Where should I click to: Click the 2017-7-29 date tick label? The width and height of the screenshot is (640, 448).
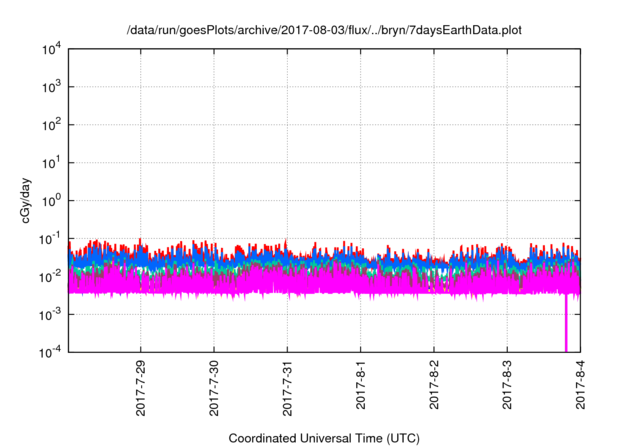point(140,388)
